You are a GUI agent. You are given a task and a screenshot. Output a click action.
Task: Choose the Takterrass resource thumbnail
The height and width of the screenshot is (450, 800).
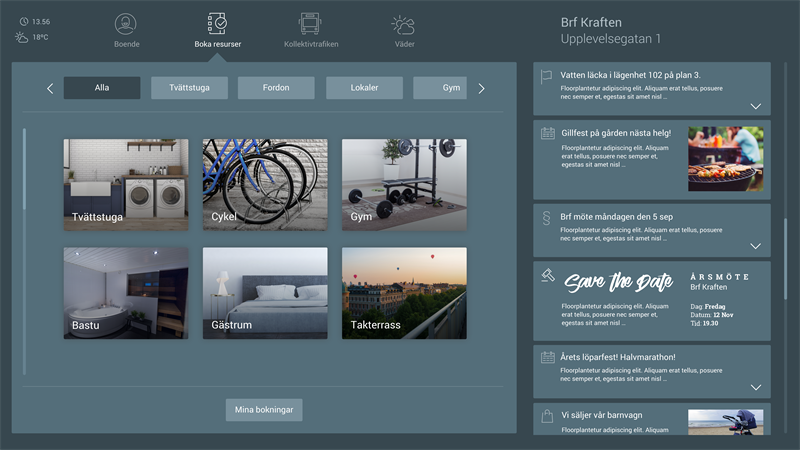[x=404, y=293]
